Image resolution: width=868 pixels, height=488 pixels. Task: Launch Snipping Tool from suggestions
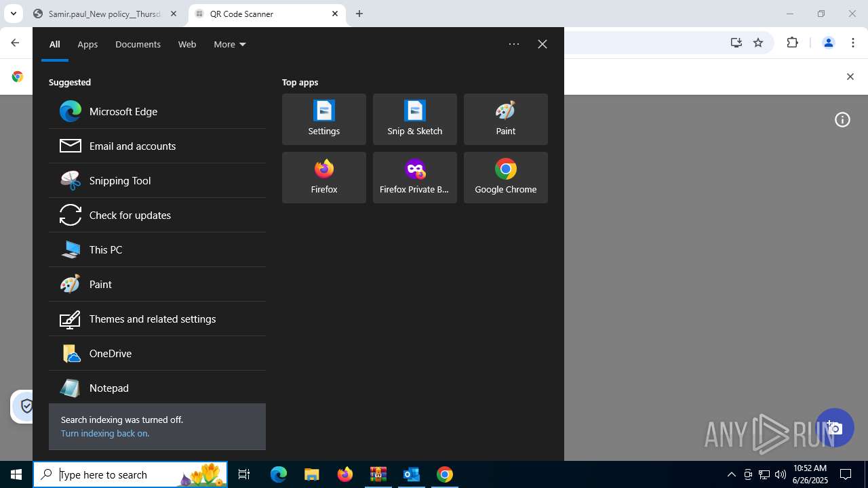pos(157,180)
